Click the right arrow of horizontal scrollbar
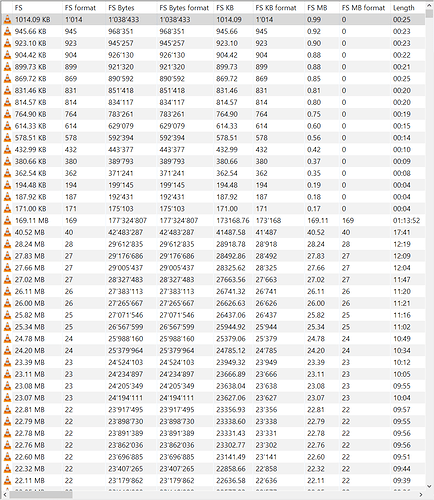The image size is (434, 500). coord(421,495)
